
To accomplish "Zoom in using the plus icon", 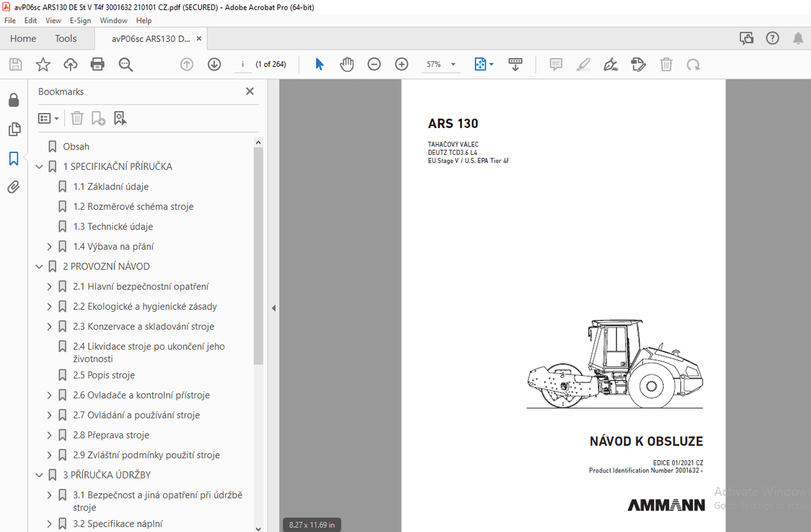I will 402,64.
